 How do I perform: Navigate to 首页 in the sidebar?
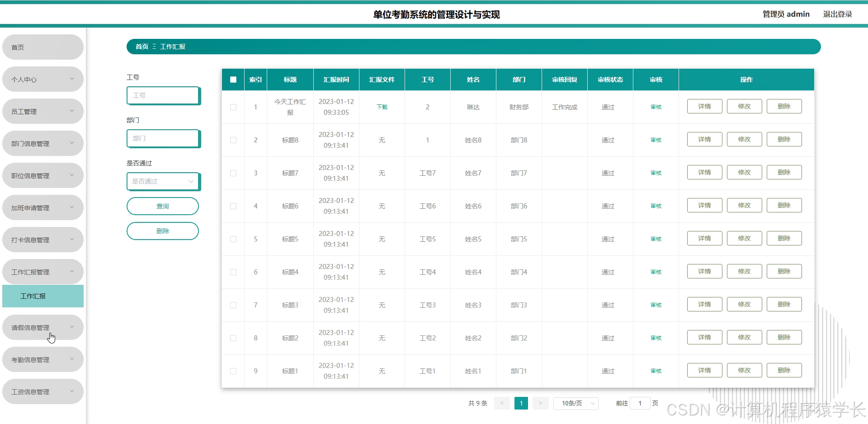(42, 47)
